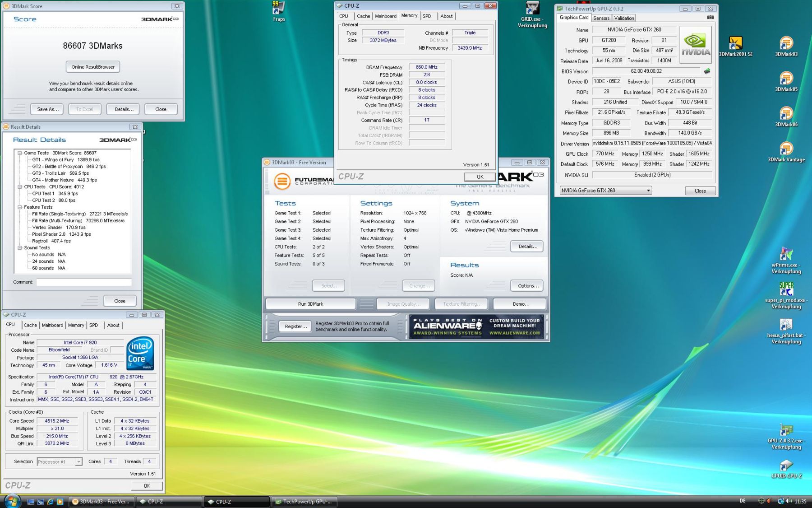This screenshot has height=508, width=812.
Task: Open About tab in bottom CPU-Z
Action: (113, 325)
